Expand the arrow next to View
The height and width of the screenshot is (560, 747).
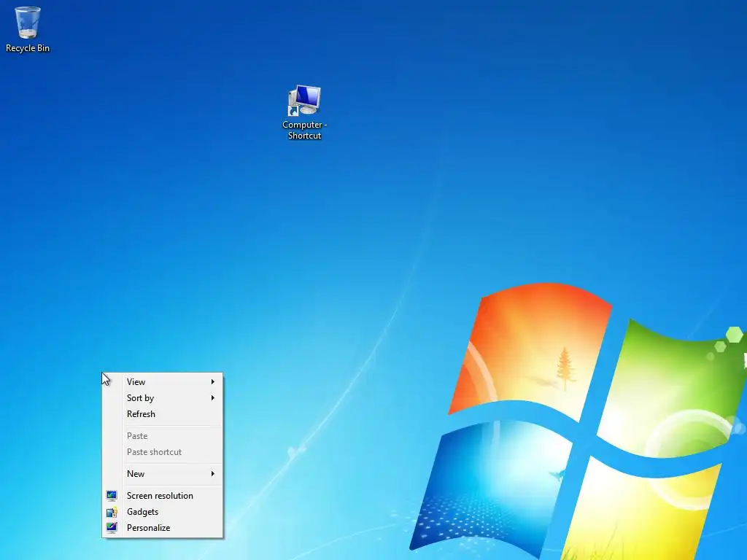click(213, 382)
